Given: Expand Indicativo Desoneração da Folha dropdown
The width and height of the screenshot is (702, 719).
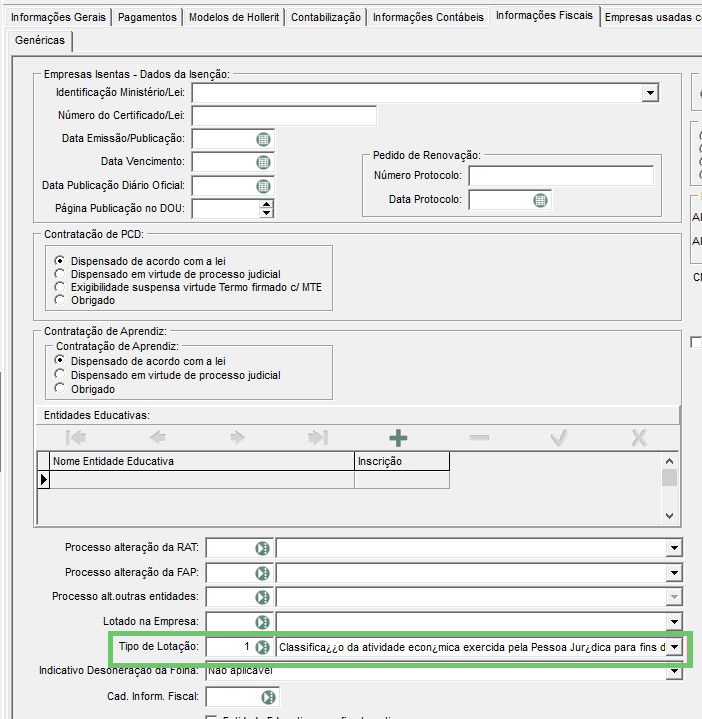Looking at the screenshot, I should click(674, 672).
